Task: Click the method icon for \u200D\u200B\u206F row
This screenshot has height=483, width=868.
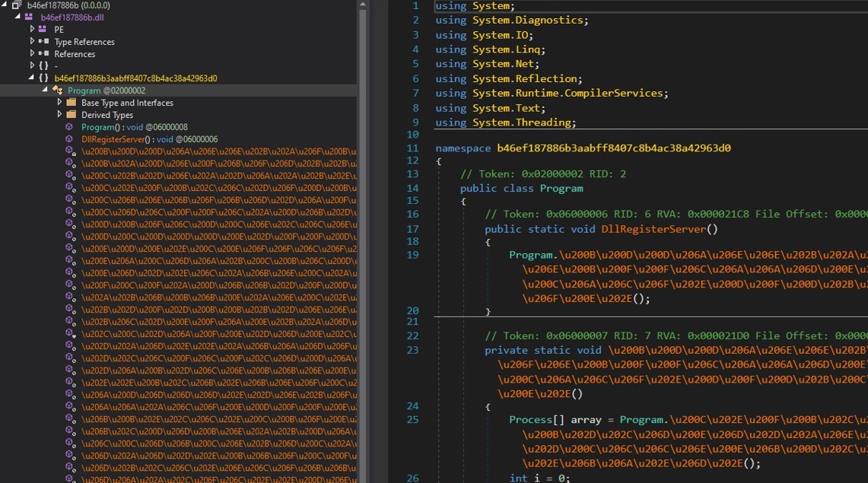Action: 70,224
